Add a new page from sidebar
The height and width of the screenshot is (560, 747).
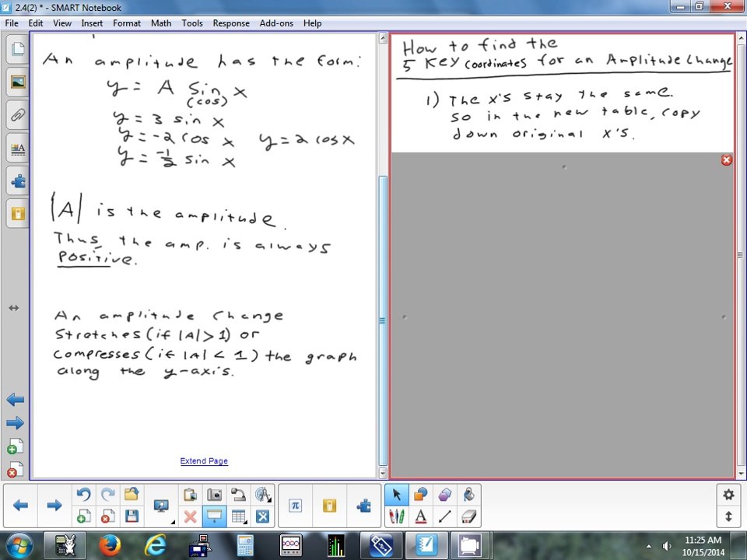pyautogui.click(x=16, y=446)
